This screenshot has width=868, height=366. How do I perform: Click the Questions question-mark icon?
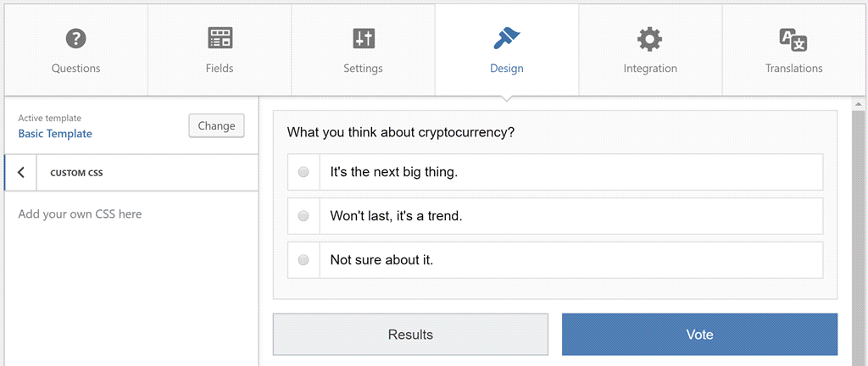point(75,39)
